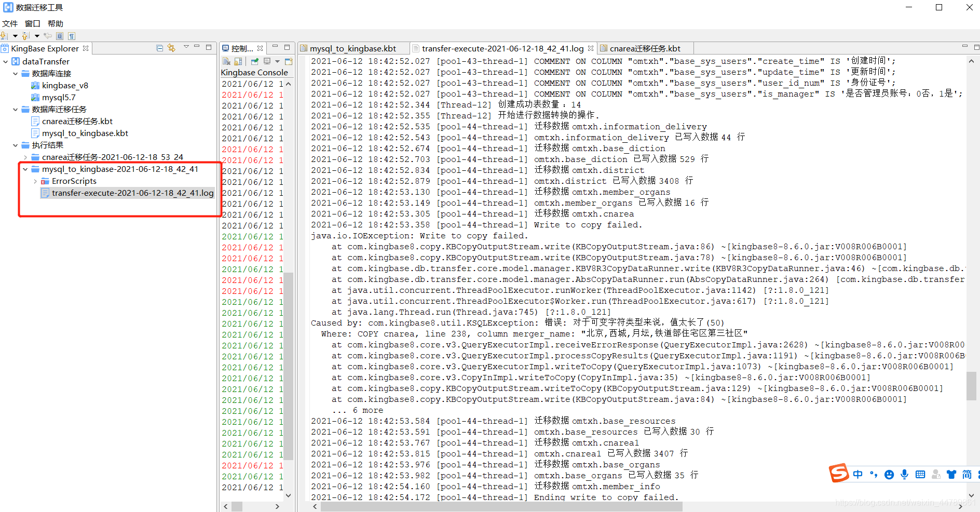Maximize the editor area
Screen dimensions: 980x512
point(976,47)
